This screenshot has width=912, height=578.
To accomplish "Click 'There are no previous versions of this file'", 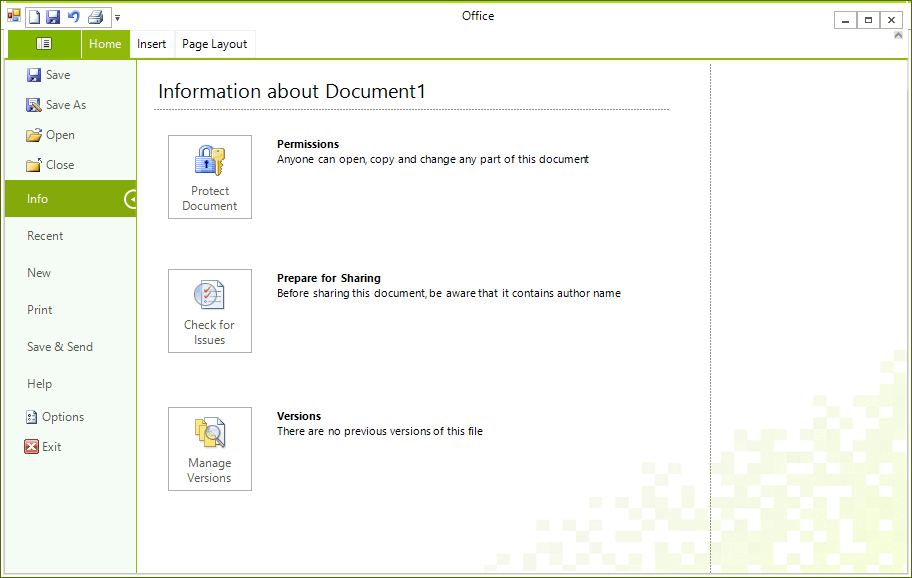I will coord(380,431).
